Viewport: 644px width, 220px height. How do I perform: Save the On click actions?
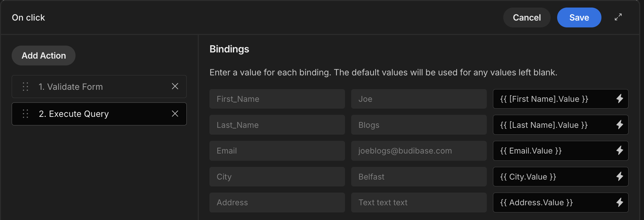[x=579, y=17]
